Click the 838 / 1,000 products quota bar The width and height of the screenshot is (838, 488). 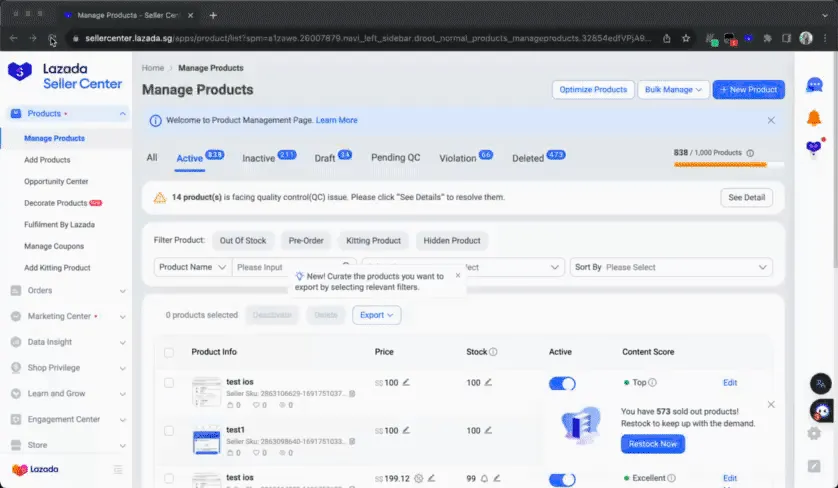click(x=728, y=165)
